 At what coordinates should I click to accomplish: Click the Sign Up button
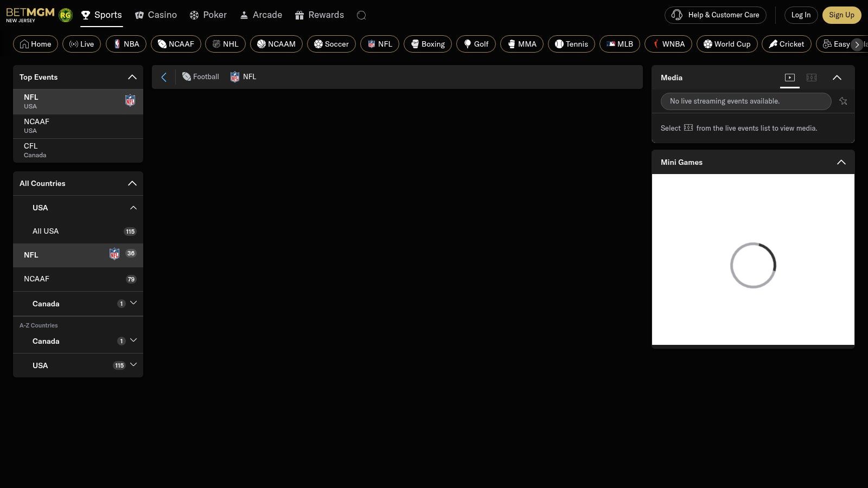pyautogui.click(x=841, y=15)
